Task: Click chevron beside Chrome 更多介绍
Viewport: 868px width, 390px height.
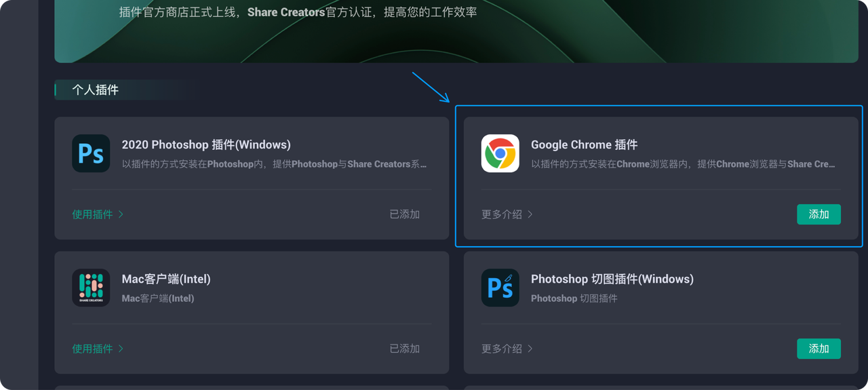Action: (x=530, y=214)
